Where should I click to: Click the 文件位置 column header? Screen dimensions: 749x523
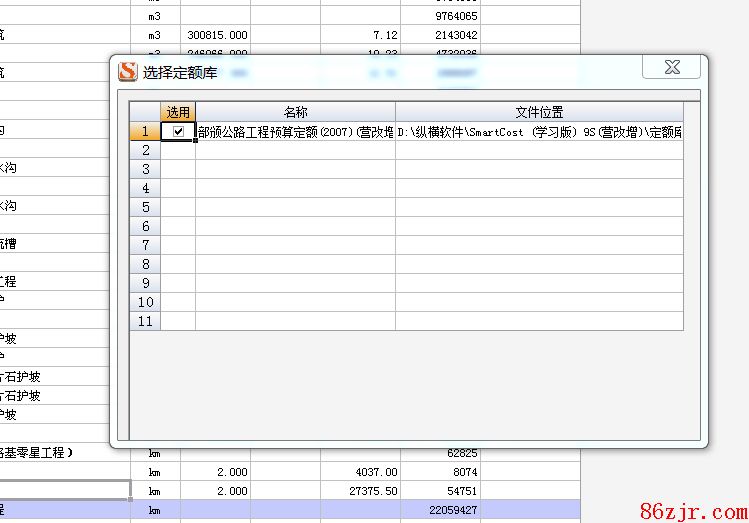pyautogui.click(x=539, y=112)
